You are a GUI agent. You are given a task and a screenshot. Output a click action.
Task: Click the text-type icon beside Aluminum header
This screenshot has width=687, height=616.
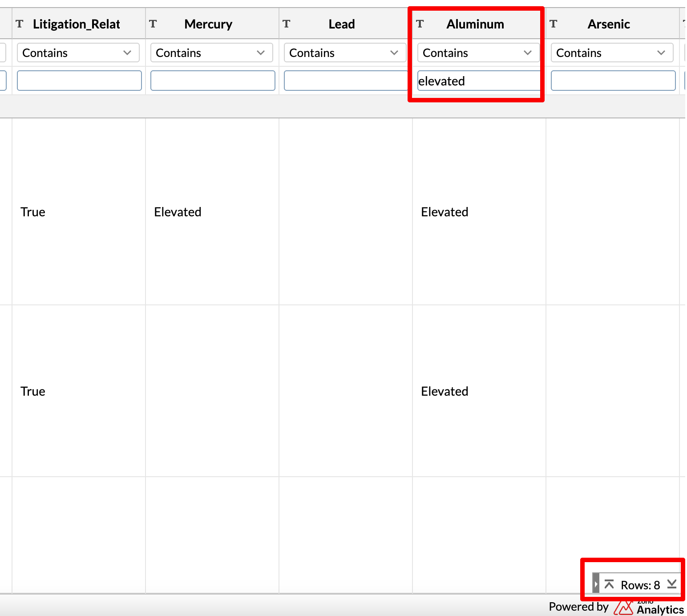point(420,24)
